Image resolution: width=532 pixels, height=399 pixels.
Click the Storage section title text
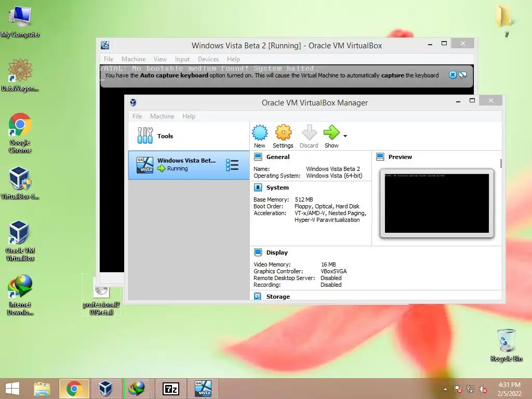coord(278,296)
